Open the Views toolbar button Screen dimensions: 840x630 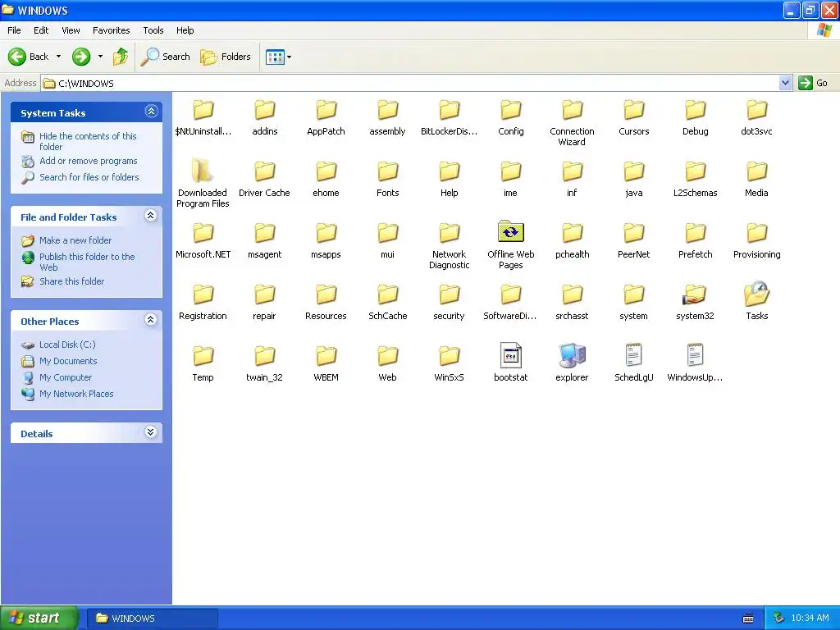pos(276,57)
